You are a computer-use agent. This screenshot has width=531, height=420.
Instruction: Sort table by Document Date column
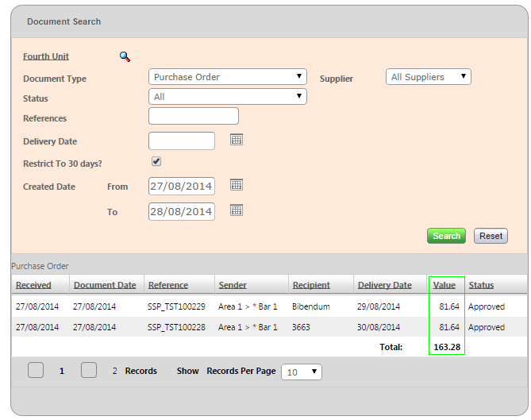coord(105,285)
